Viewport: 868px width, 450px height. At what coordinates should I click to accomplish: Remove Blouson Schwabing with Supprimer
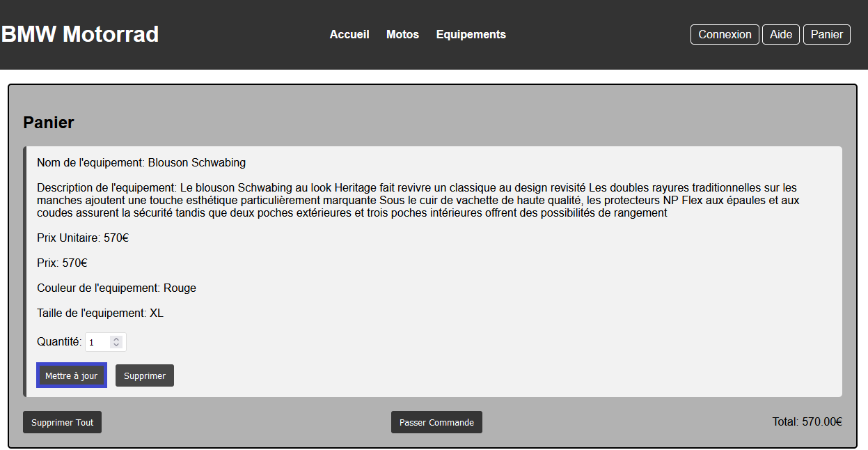(144, 375)
